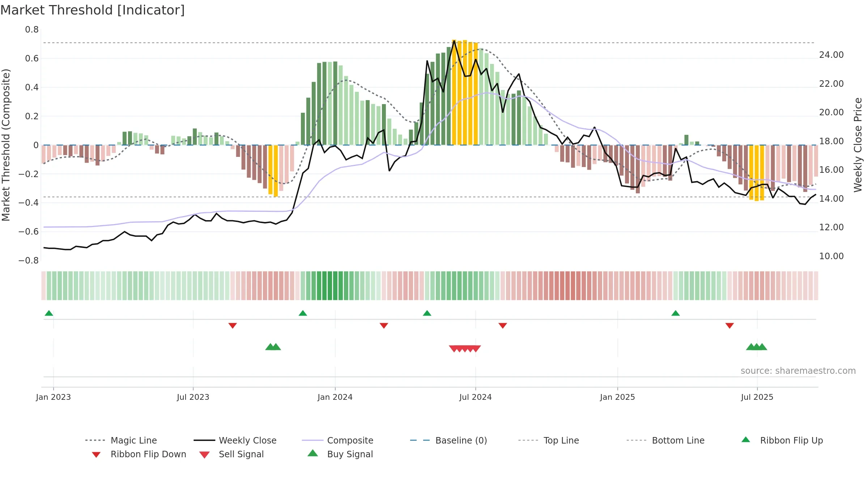This screenshot has width=868, height=488.
Task: Click the Jul 2023 x-axis label
Action: click(193, 397)
